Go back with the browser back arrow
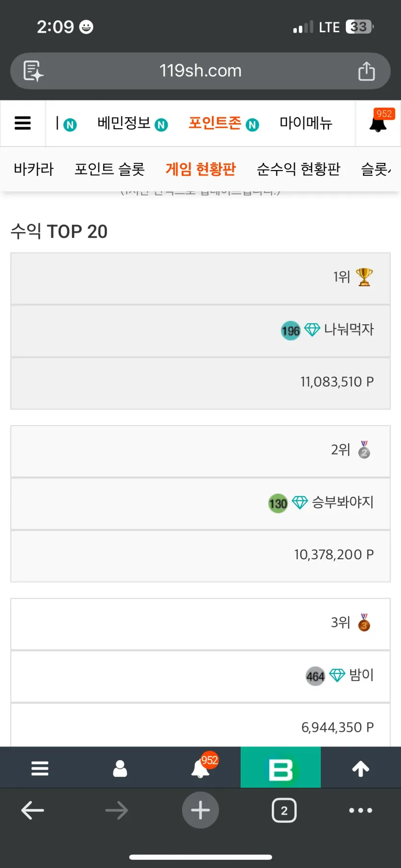Viewport: 401px width, 868px height. pos(33,810)
